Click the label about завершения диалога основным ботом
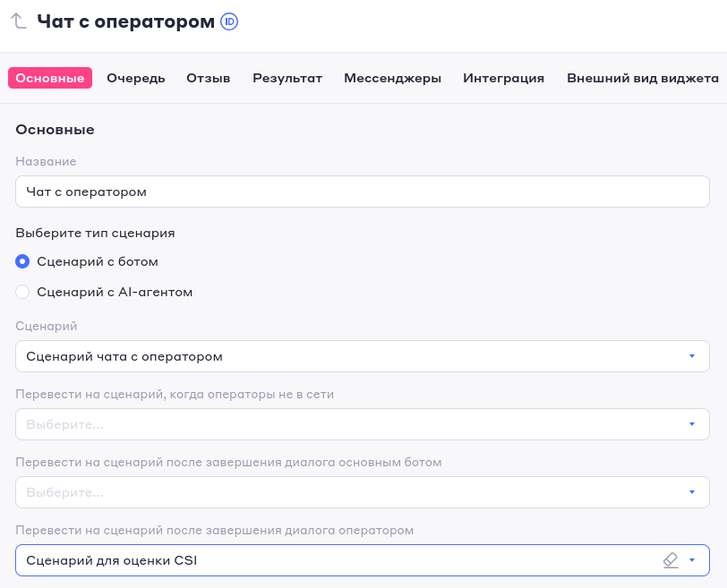This screenshot has width=727, height=588. [228, 463]
